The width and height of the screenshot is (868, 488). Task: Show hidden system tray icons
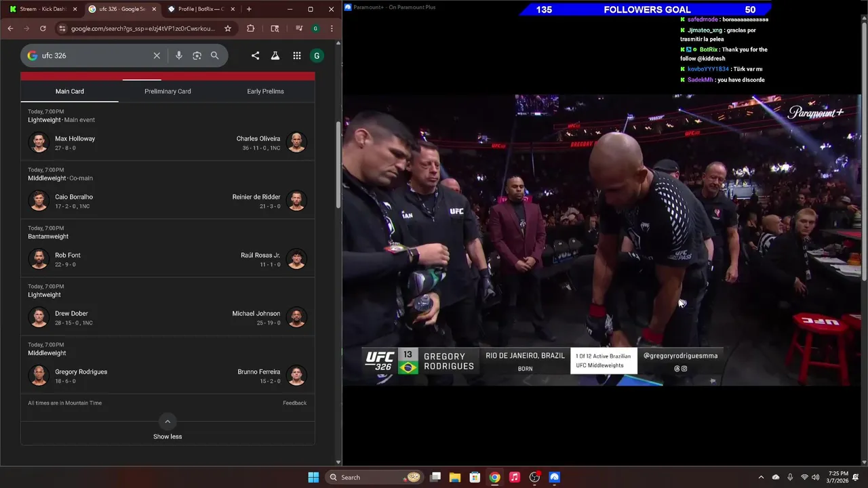pos(761,477)
